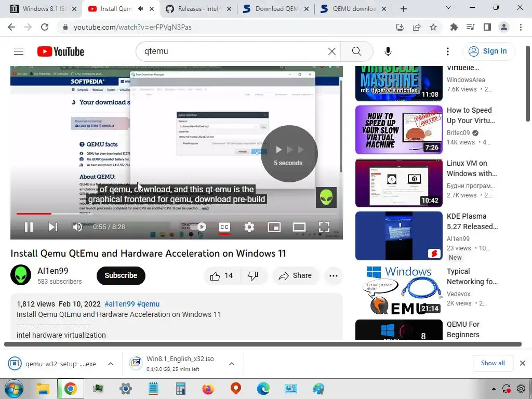Image resolution: width=532 pixels, height=399 pixels.
Task: Open the Windows Start button
Action: pos(14,389)
